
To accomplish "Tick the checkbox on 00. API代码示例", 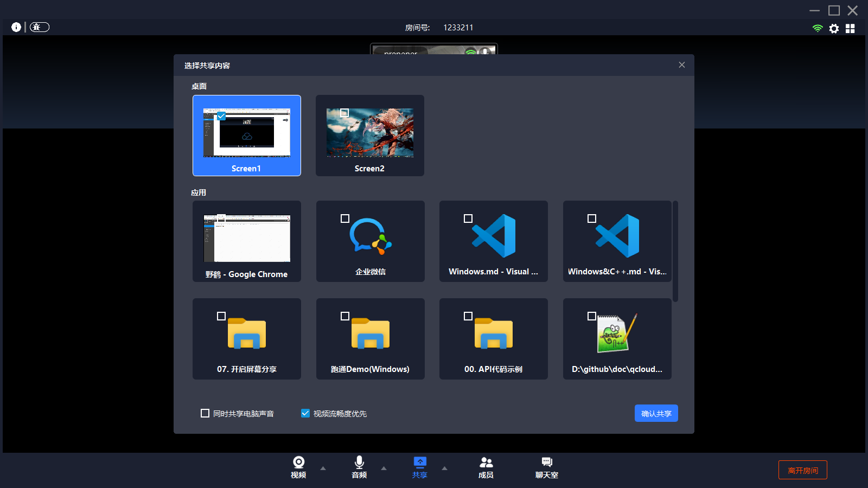I will pyautogui.click(x=468, y=316).
